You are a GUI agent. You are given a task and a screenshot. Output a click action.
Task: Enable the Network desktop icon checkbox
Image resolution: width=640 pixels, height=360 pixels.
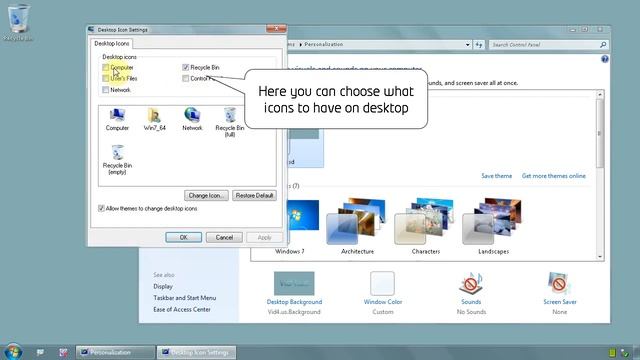click(106, 90)
